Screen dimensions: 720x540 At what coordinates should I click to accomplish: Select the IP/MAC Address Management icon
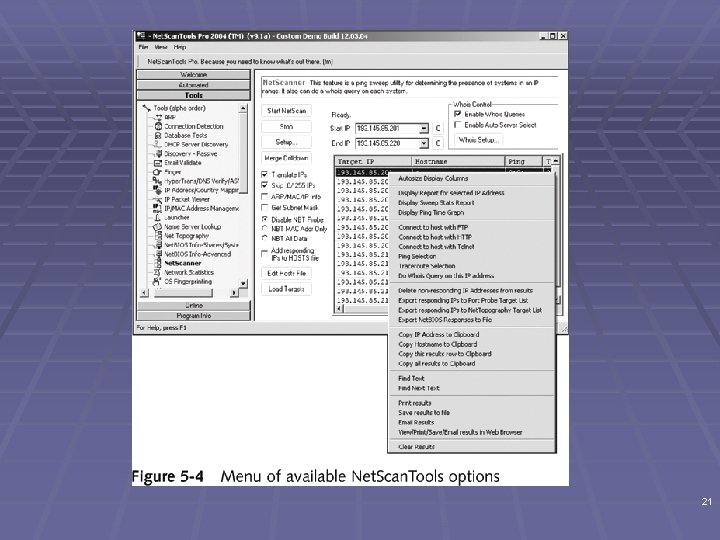coord(158,208)
